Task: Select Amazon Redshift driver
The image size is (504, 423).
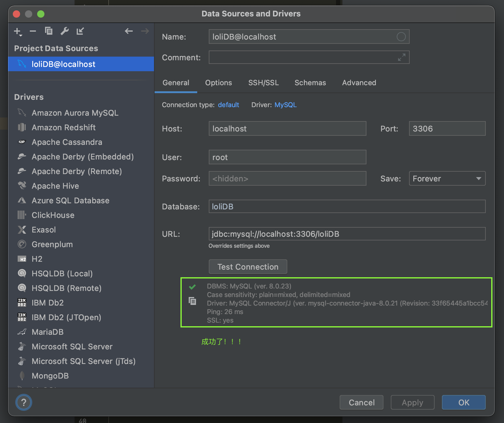Action: (81, 128)
